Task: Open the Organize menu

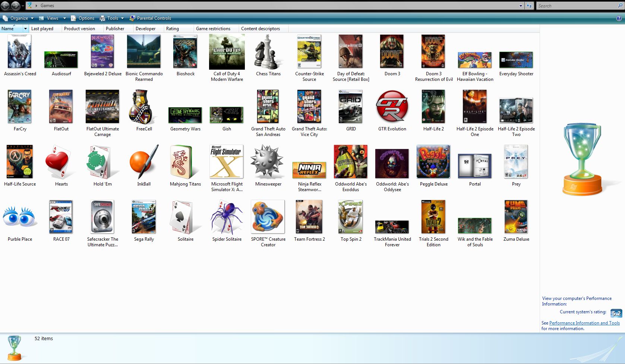Action: pyautogui.click(x=19, y=18)
